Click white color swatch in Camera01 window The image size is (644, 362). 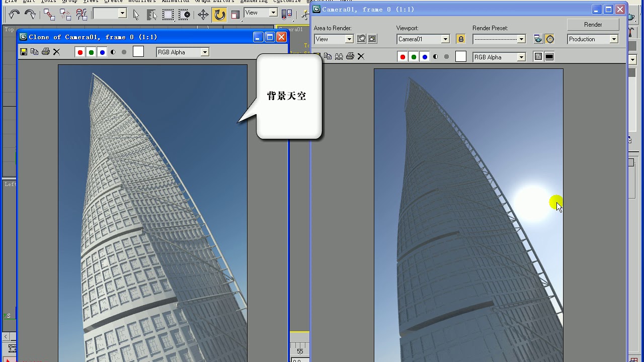pyautogui.click(x=461, y=57)
